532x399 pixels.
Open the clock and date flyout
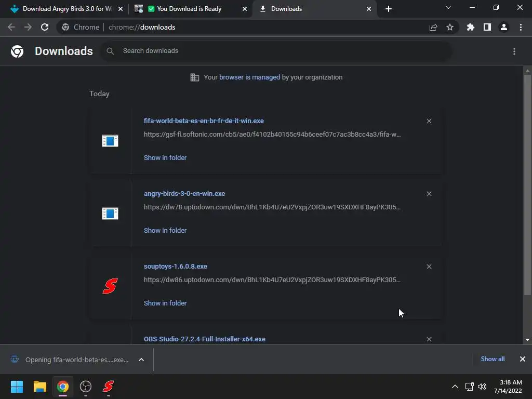(x=508, y=387)
